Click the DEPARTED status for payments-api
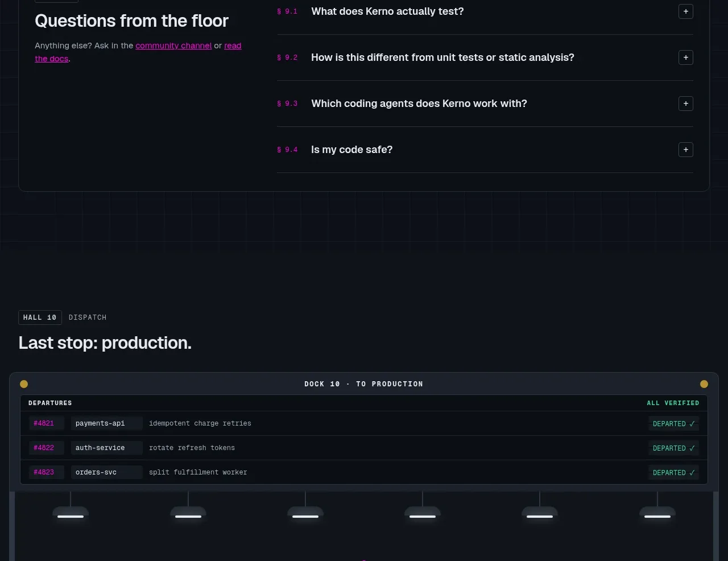The height and width of the screenshot is (561, 728). (x=673, y=424)
